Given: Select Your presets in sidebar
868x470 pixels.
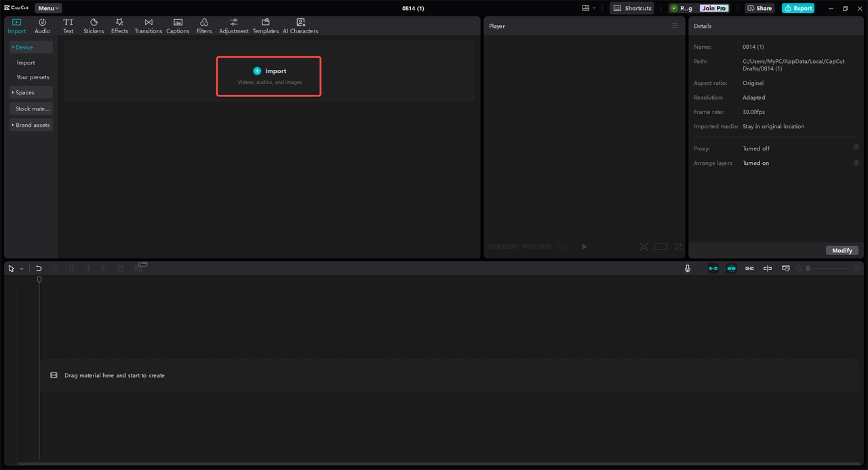Looking at the screenshot, I should (x=33, y=77).
